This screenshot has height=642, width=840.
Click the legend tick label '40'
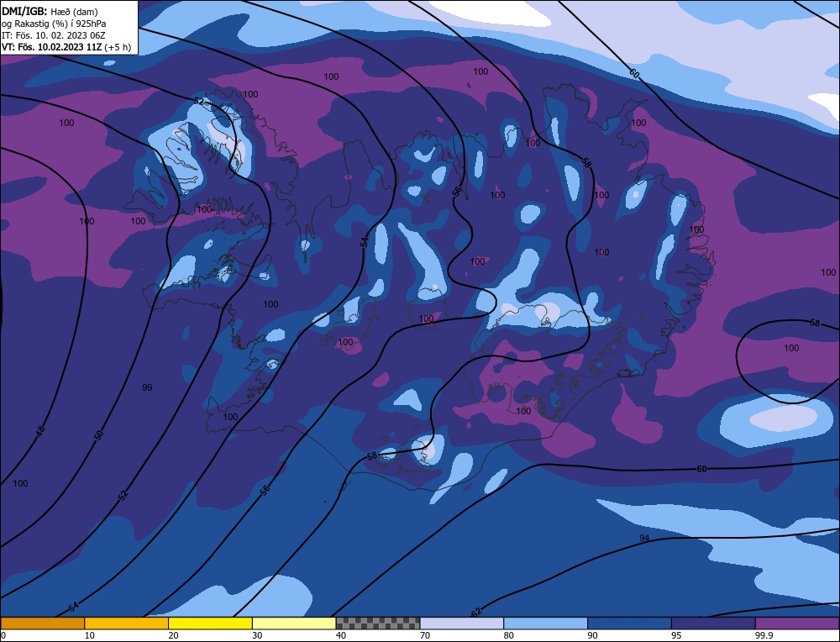341,635
